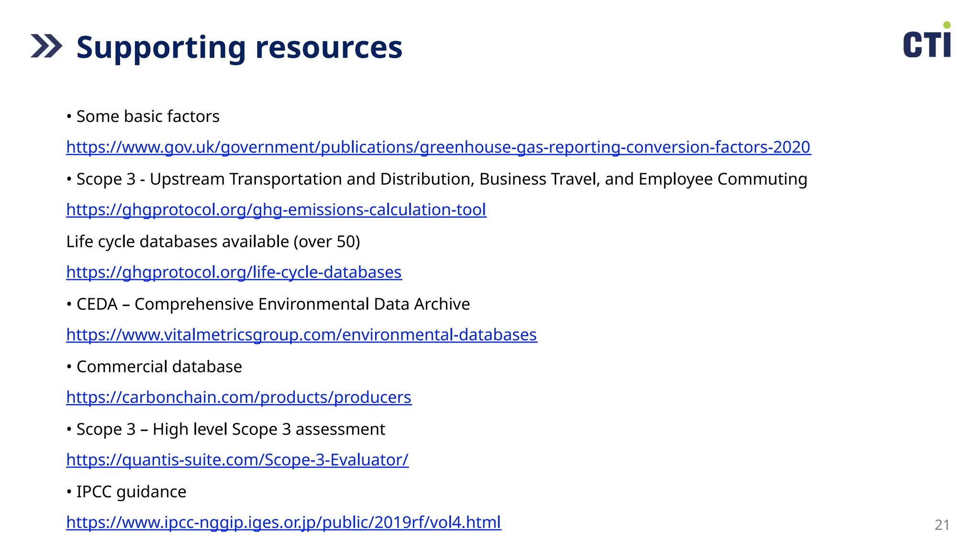Open the vitalmetricsgroup environmental-databases link
The image size is (980, 551).
(301, 335)
